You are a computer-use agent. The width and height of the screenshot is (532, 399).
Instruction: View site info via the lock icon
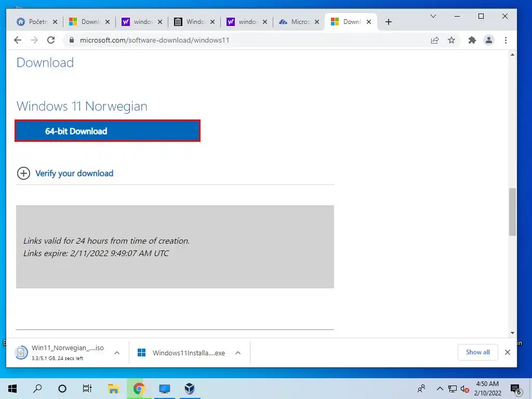click(72, 40)
